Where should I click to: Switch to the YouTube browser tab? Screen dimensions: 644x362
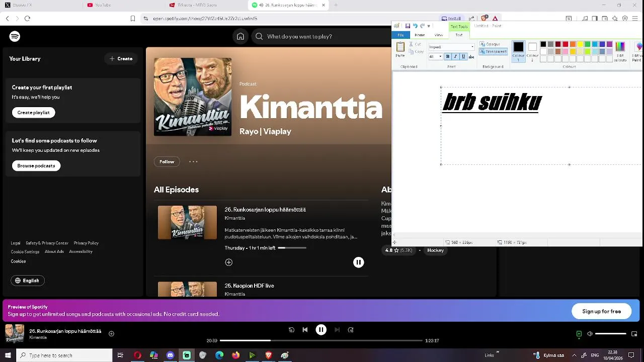tap(103, 5)
